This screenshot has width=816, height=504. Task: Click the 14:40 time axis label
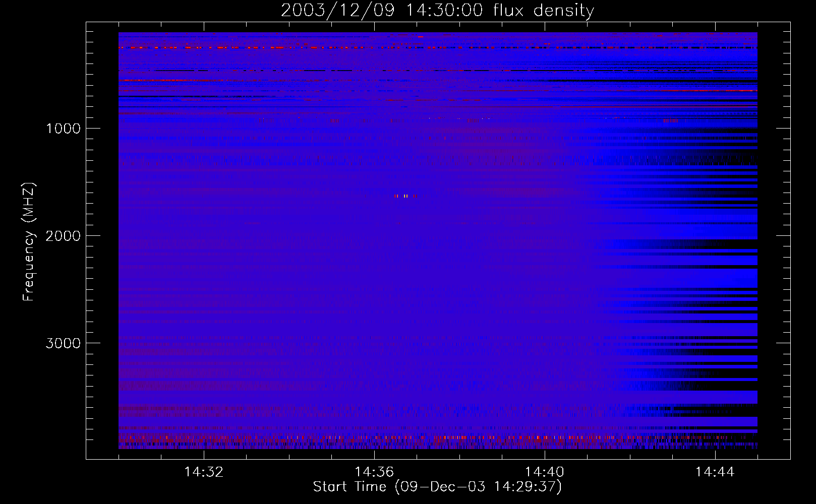tap(545, 472)
